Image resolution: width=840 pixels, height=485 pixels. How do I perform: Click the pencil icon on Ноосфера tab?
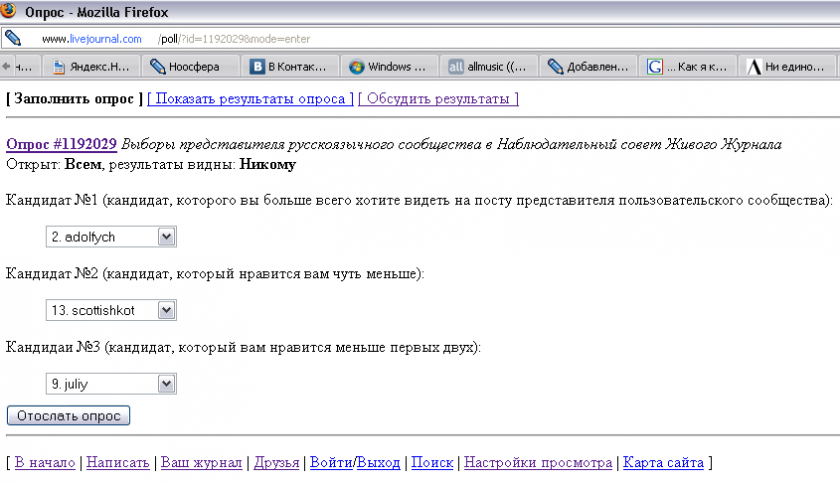158,66
